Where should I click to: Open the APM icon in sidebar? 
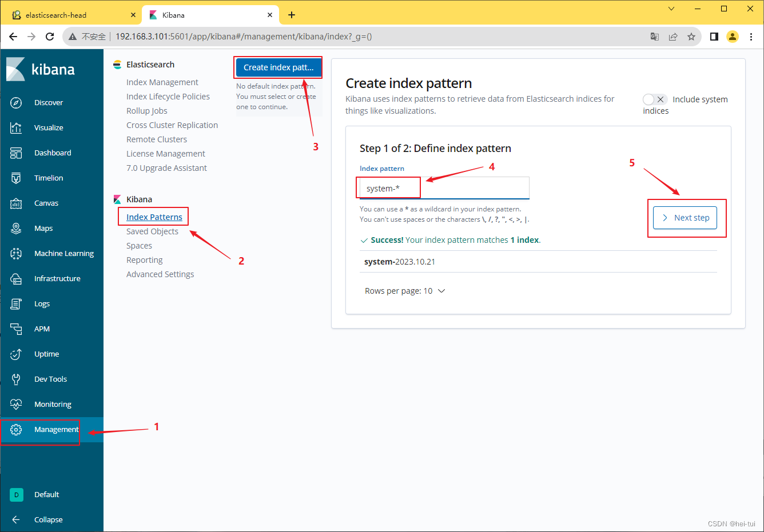[16, 329]
